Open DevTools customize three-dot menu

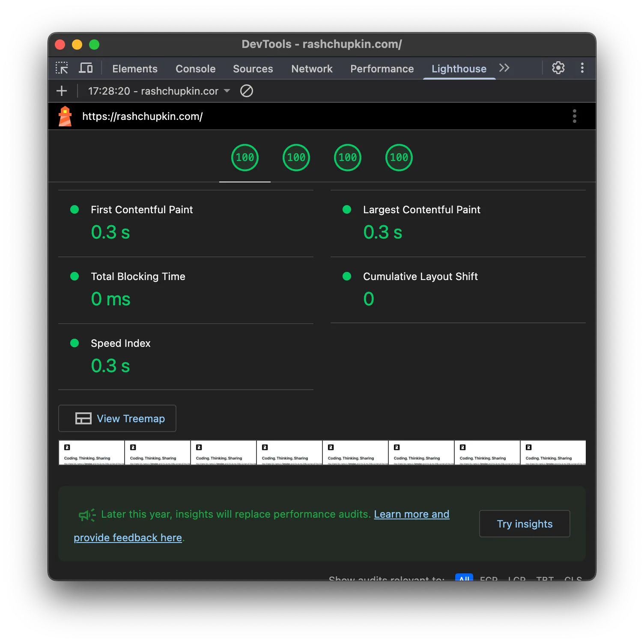click(x=582, y=68)
